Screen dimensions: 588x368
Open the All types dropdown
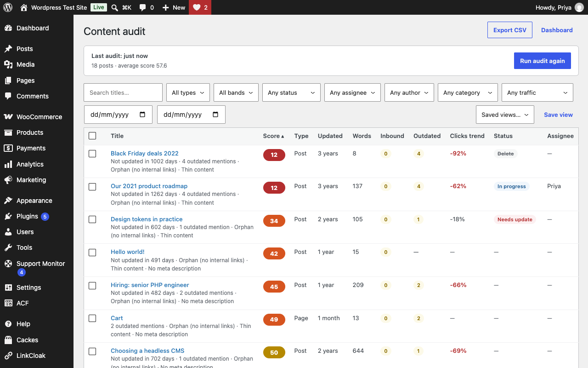click(188, 92)
